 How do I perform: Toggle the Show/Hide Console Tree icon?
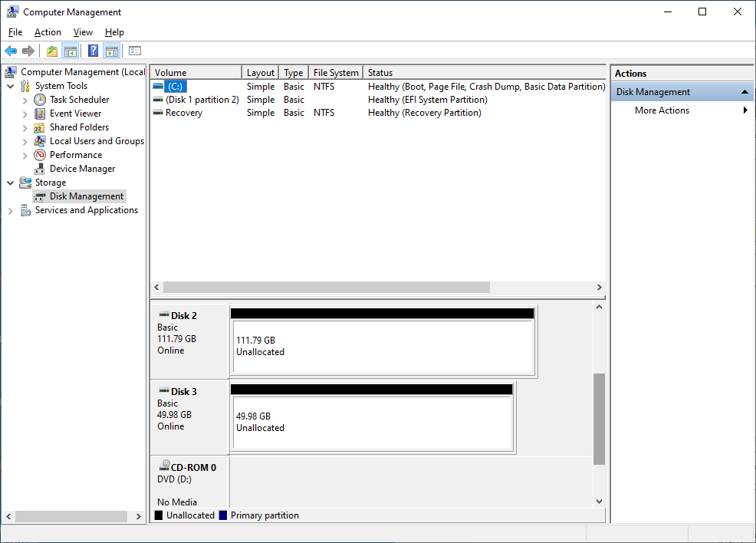tap(70, 51)
